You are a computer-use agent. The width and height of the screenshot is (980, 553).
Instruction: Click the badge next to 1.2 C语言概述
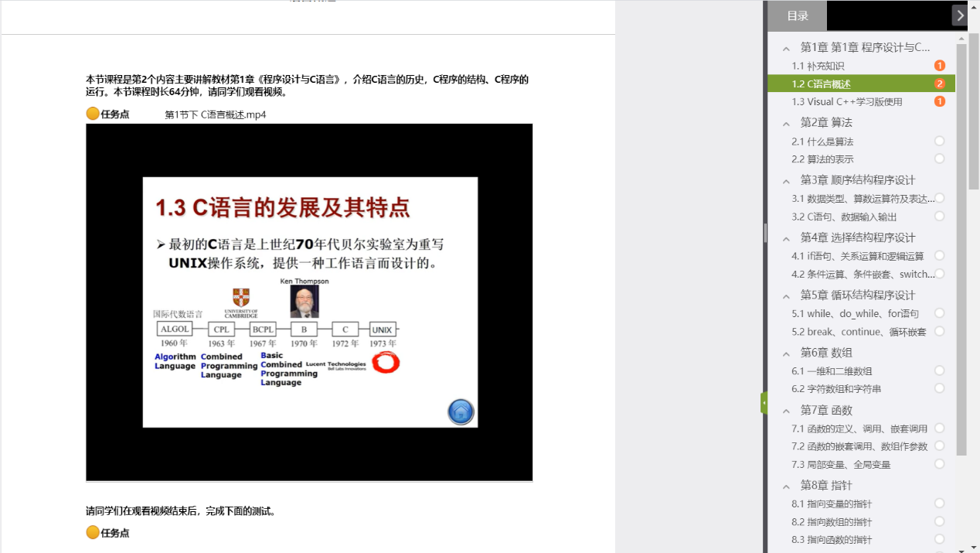point(939,84)
